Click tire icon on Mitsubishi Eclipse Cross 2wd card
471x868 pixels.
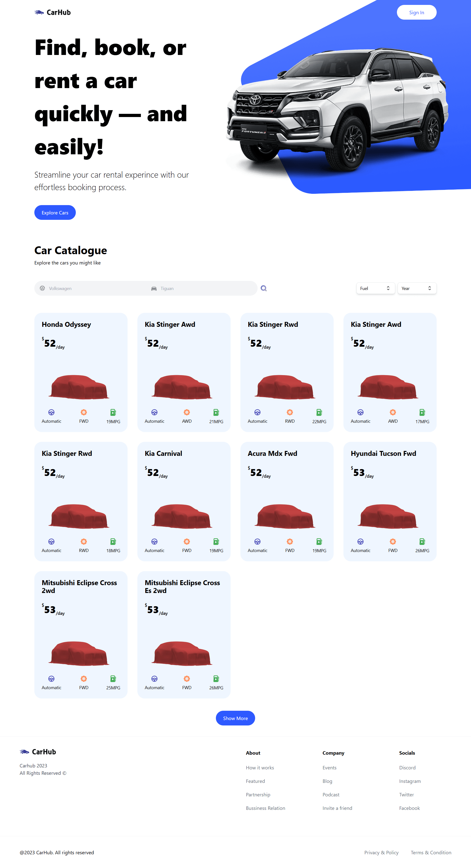[84, 678]
